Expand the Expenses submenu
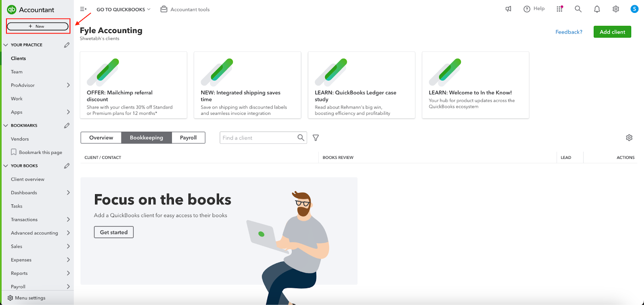The height and width of the screenshot is (305, 644). (68, 260)
